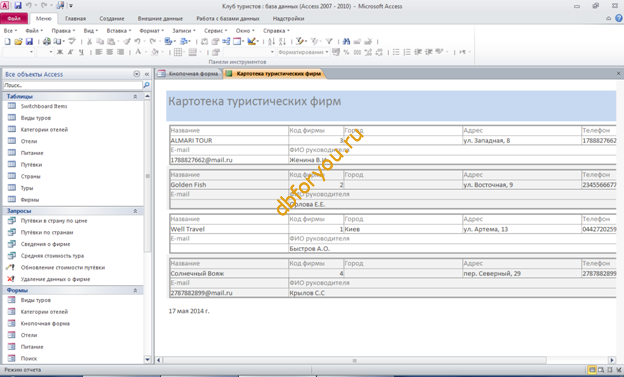Click the bulleted list icon

(396, 52)
